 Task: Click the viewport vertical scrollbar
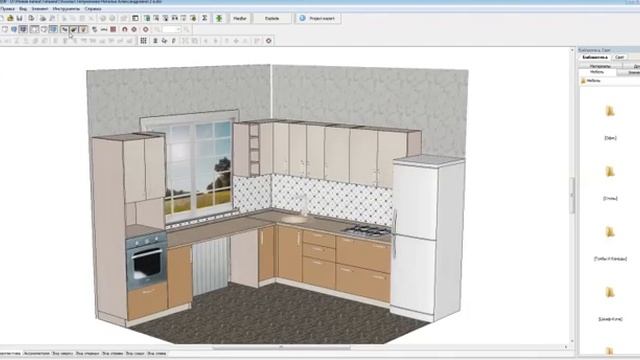pos(572,195)
